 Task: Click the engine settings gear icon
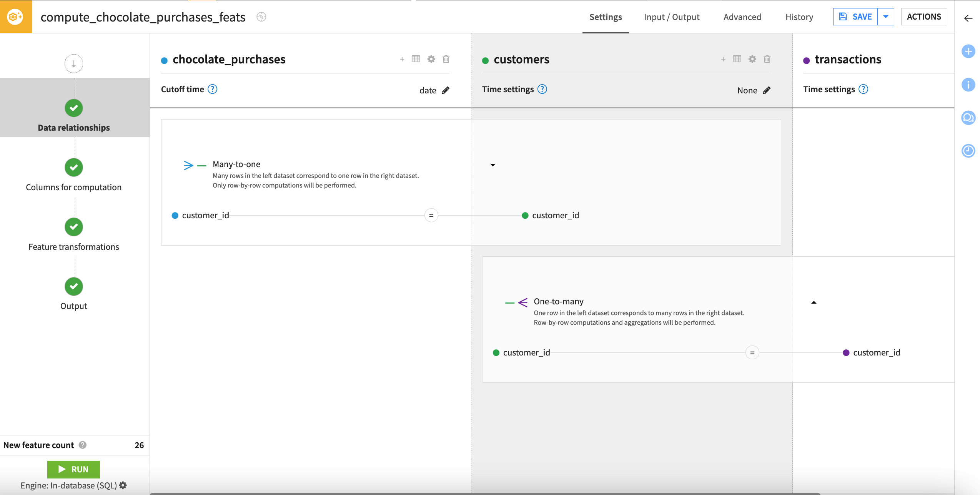coord(125,485)
